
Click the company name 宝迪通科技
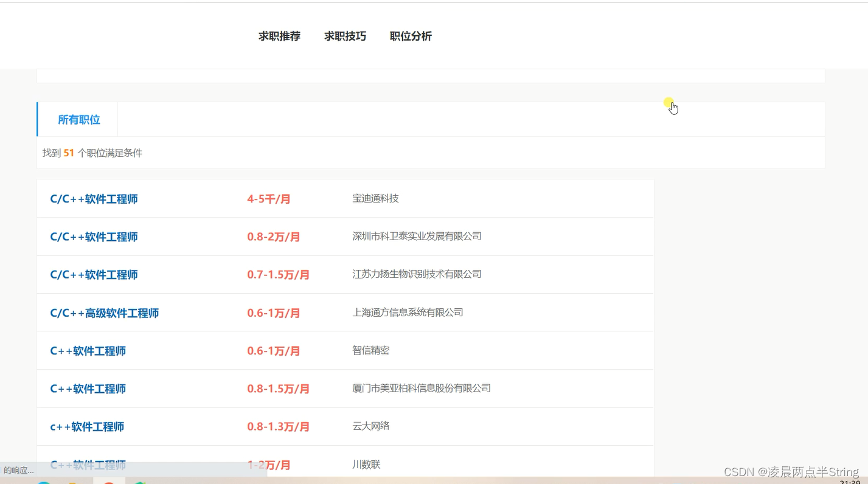pos(375,198)
